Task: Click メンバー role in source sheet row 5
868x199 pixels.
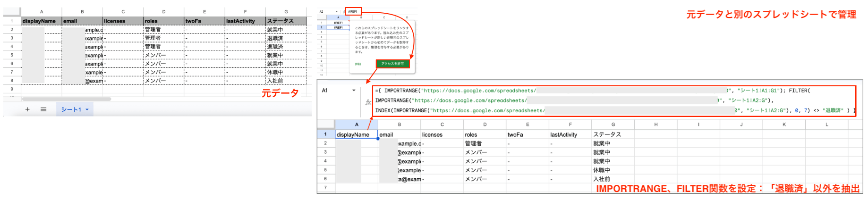Action: pyautogui.click(x=164, y=55)
